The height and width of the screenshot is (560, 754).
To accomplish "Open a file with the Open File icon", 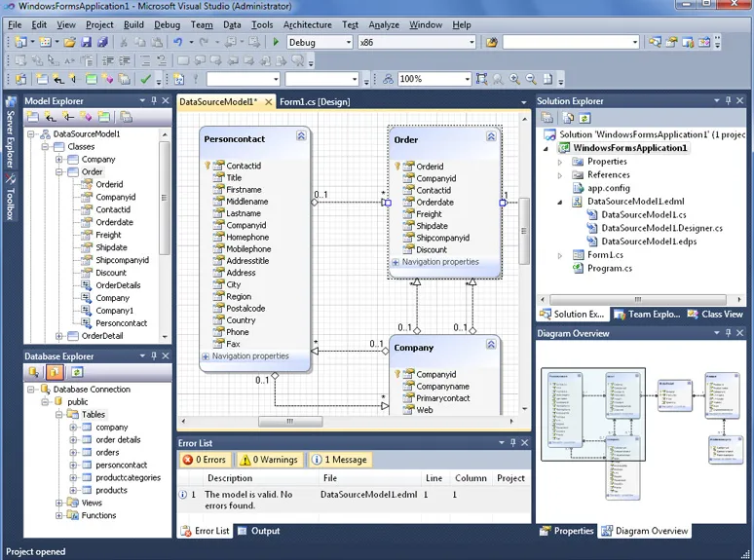I will [70, 42].
